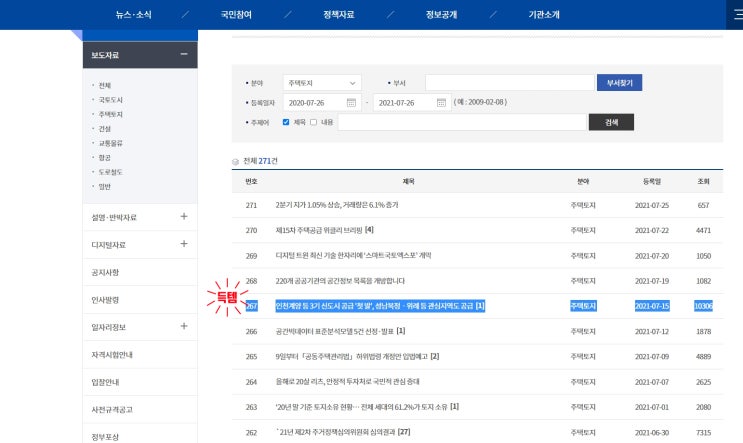Open the start date calendar icon
Screen dimensions: 743x443
point(351,102)
